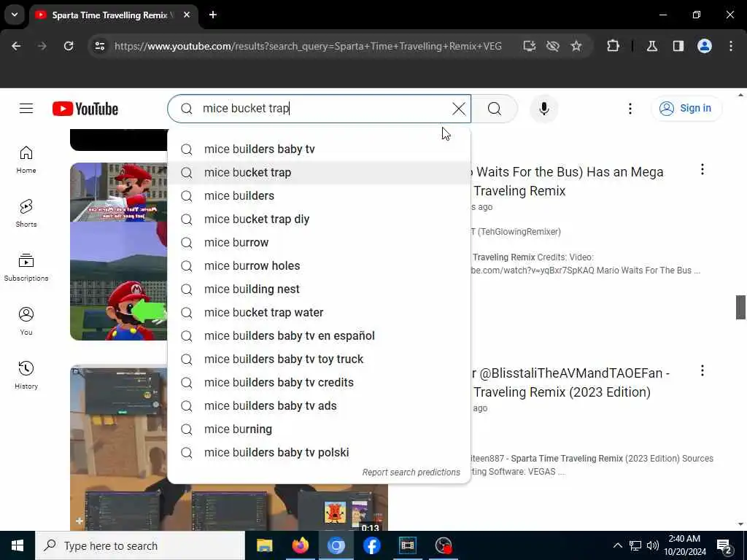Go back in the browser
This screenshot has width=747, height=560.
click(x=16, y=46)
